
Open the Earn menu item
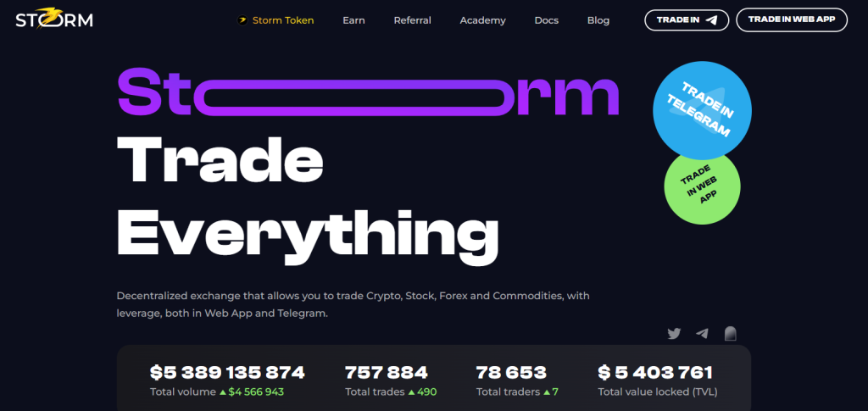click(353, 20)
